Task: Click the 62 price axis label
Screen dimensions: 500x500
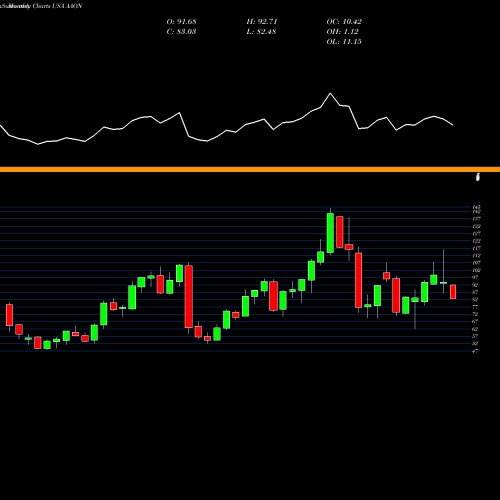Action: [475, 329]
